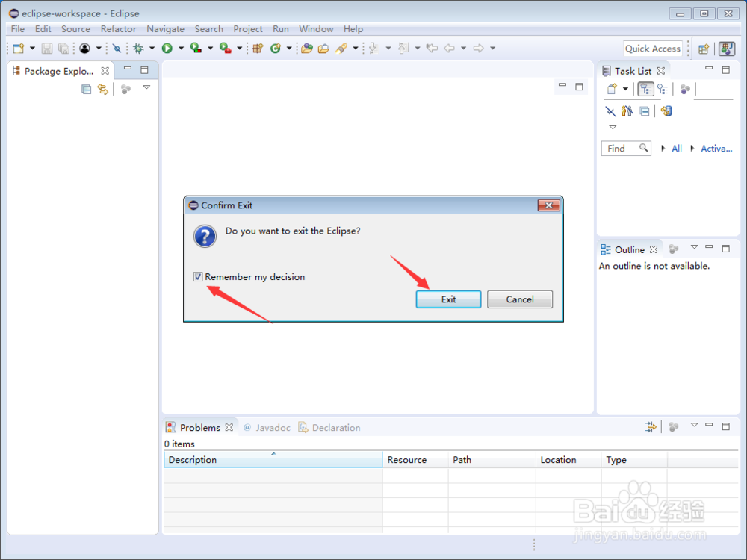Toggle Link with Editor in Package Explorer
747x560 pixels.
(x=103, y=89)
